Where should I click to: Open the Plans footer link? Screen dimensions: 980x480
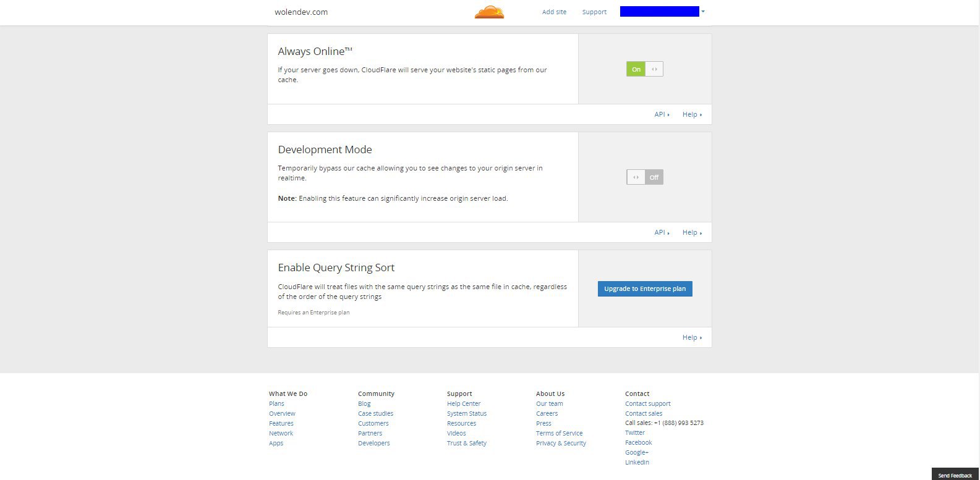pos(276,403)
